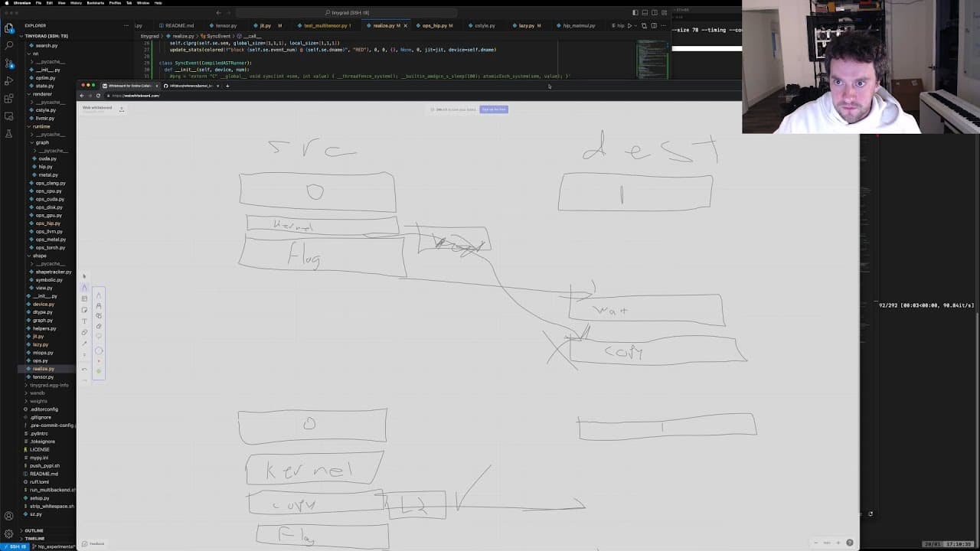Viewport: 980px width, 551px height.
Task: Open the Manage gear icon in VS Code
Action: 9,533
